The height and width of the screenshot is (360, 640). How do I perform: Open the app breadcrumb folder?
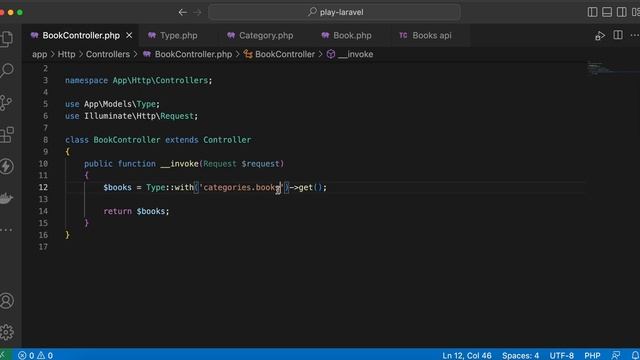point(40,54)
